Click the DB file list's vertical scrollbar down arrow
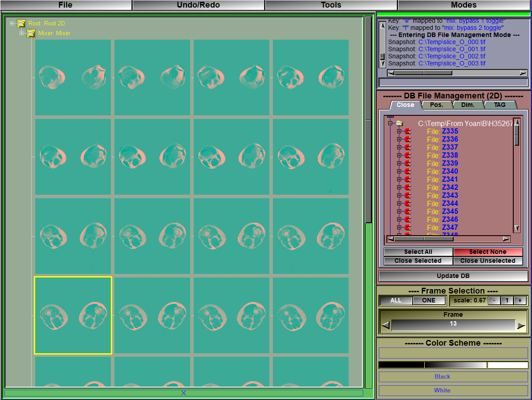This screenshot has width=532, height=400. tap(517, 229)
